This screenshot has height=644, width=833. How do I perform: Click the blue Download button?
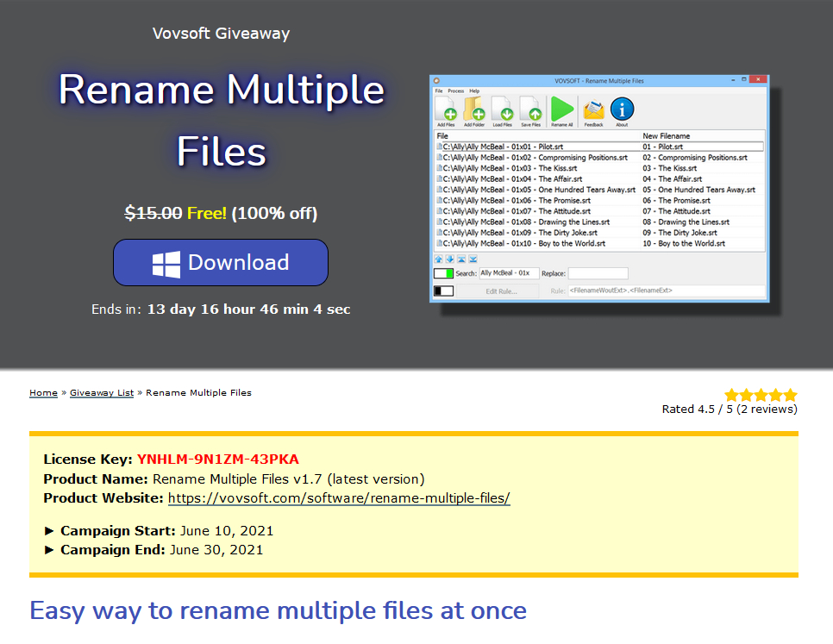coord(221,262)
